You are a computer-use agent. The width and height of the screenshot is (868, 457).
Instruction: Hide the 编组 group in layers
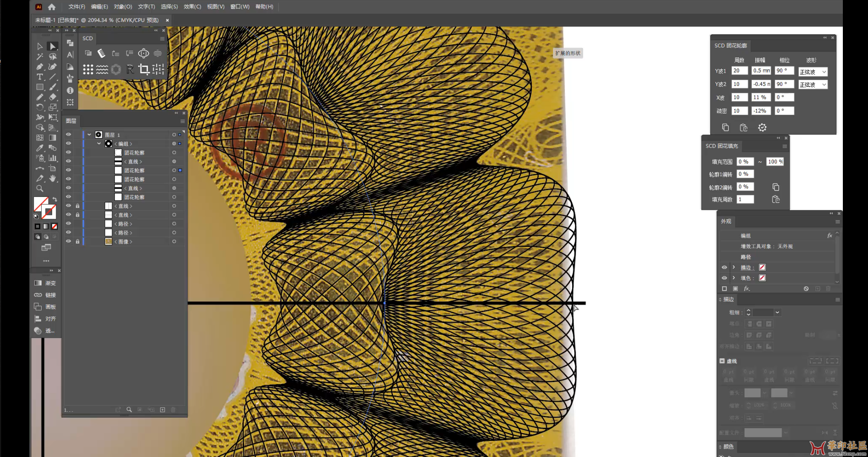(69, 143)
